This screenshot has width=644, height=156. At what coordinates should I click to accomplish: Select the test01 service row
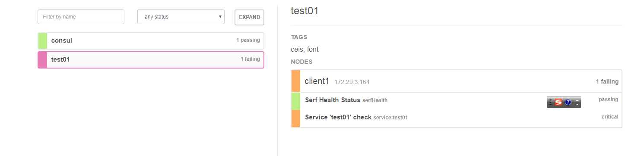pos(151,60)
